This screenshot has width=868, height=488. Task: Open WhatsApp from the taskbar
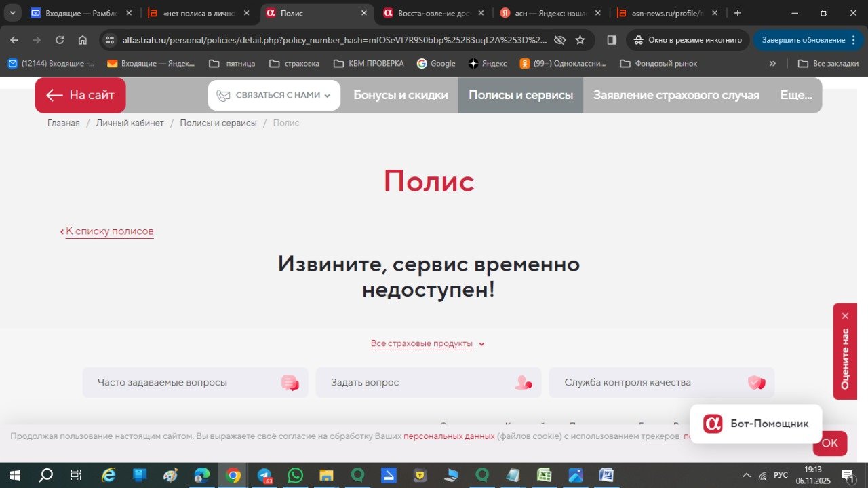click(295, 475)
